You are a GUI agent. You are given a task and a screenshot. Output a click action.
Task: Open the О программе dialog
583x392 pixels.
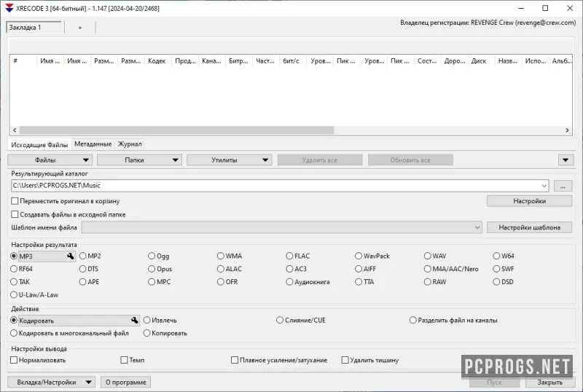125,382
